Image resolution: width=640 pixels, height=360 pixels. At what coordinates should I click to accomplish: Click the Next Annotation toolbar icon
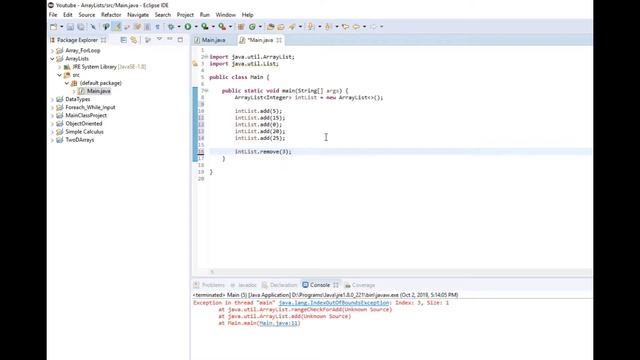(x=310, y=27)
